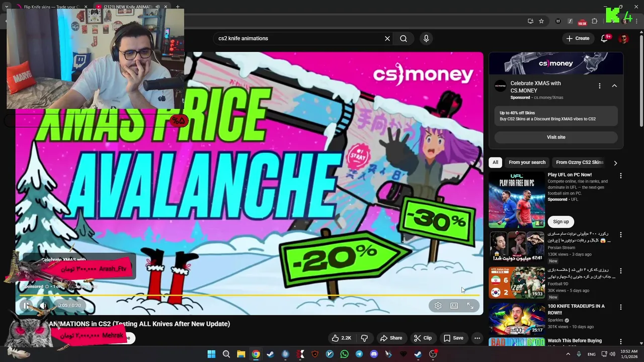Save the video to a playlist
Image resolution: width=644 pixels, height=362 pixels.
tap(453, 338)
